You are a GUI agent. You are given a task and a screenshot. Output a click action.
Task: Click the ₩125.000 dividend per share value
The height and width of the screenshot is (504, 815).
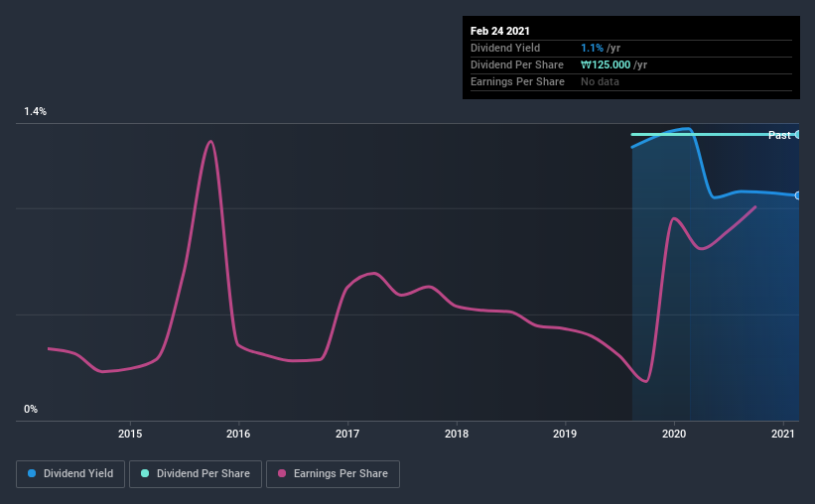(606, 64)
